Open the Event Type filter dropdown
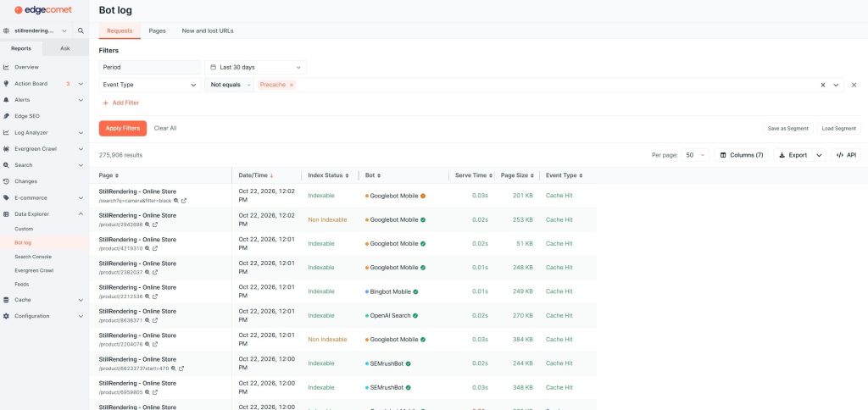Viewport: 868px width, 410px height. coord(150,85)
